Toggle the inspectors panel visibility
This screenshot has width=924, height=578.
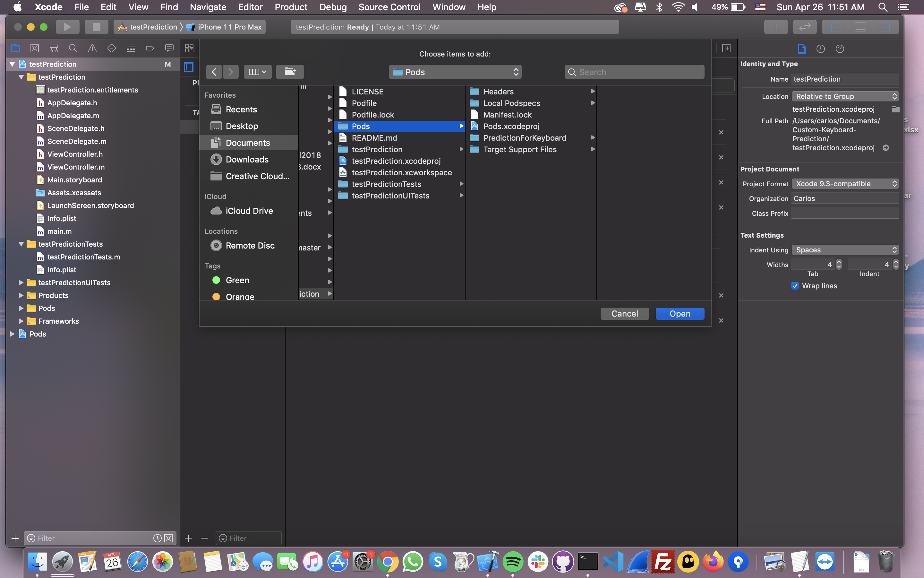click(x=886, y=27)
